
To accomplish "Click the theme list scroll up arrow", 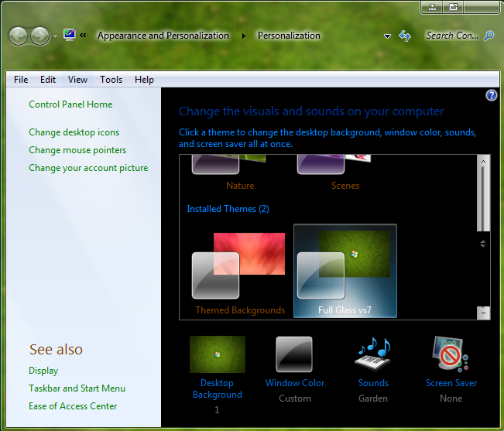I will pyautogui.click(x=483, y=161).
